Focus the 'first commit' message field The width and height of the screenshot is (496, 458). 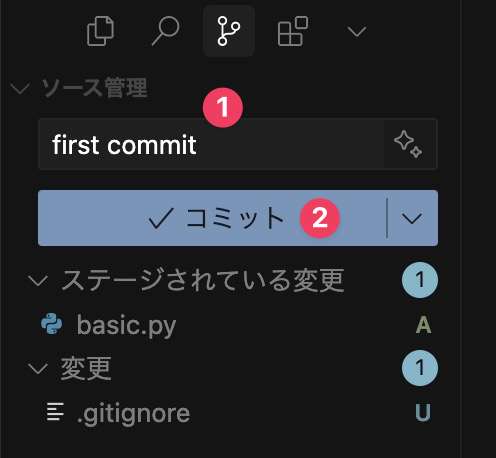coord(211,144)
